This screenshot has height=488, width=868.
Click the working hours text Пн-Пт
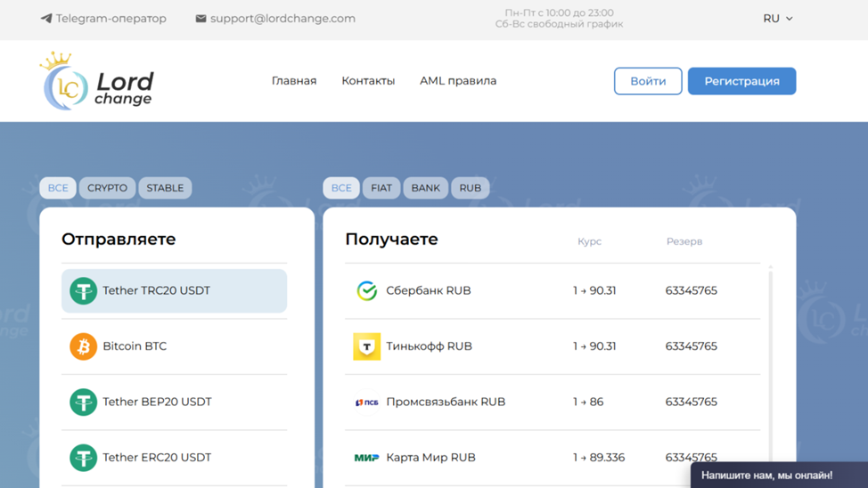pos(559,12)
